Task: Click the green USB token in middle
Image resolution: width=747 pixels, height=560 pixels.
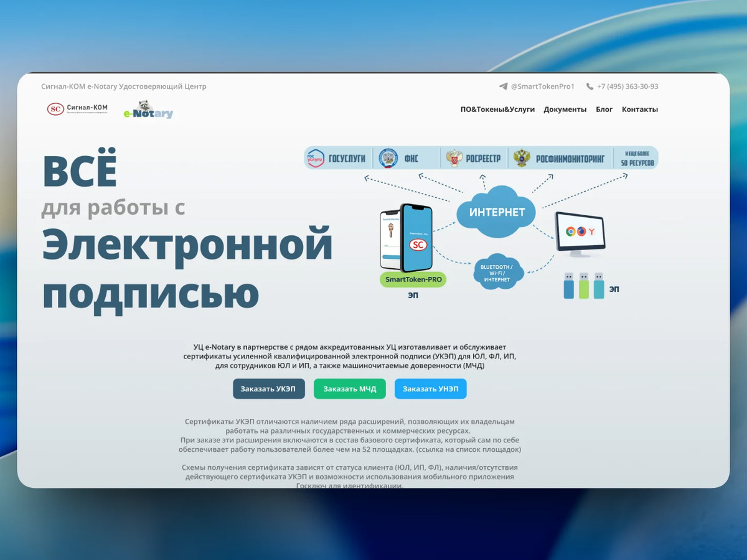Action: 583,286
